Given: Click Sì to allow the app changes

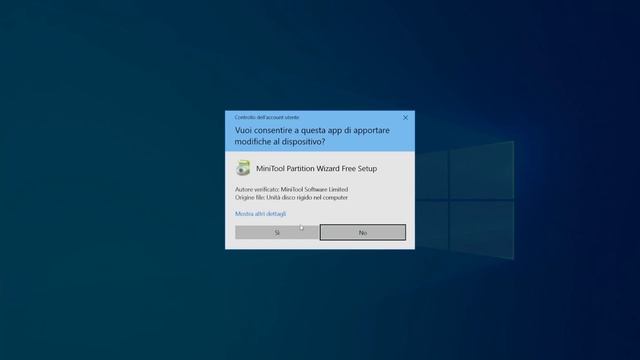Looking at the screenshot, I should (x=277, y=232).
